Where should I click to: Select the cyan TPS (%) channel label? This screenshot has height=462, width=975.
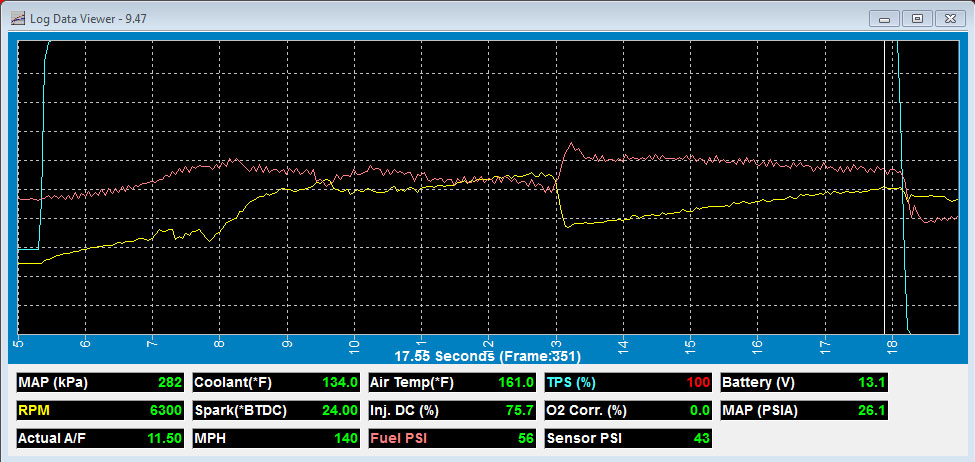571,383
